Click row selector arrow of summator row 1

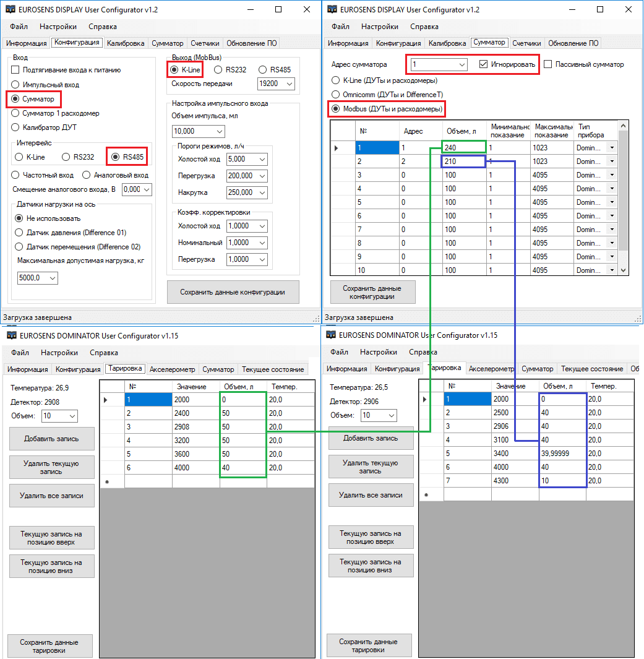336,148
